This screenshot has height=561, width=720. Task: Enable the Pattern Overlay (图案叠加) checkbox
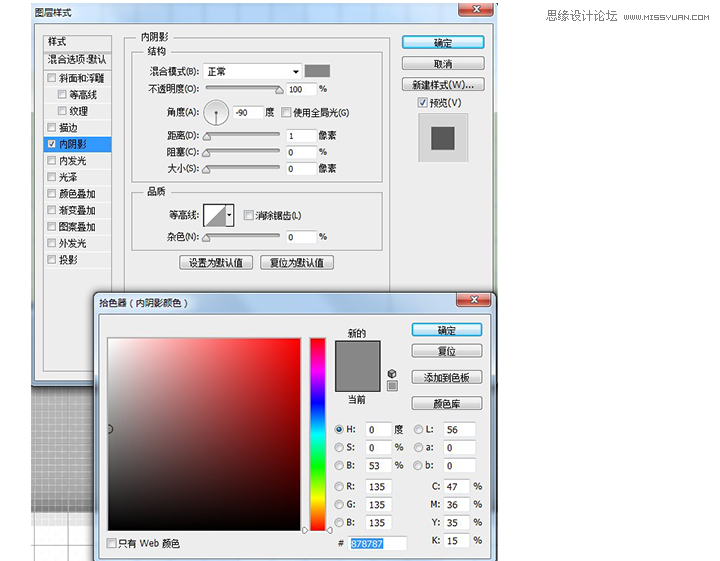click(51, 226)
